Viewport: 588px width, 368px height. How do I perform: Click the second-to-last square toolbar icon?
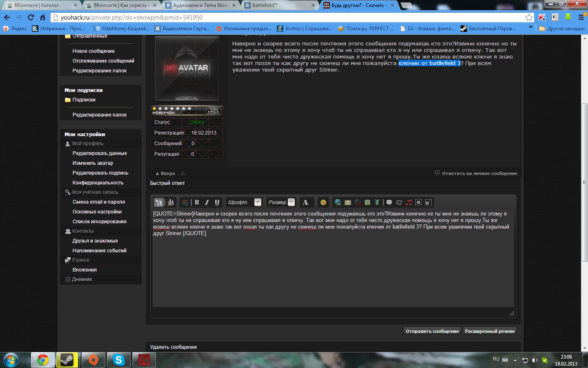pos(419,202)
